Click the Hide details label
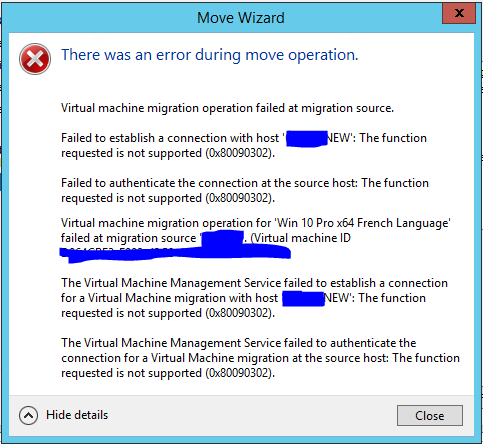Image resolution: width=483 pixels, height=444 pixels. tap(77, 415)
